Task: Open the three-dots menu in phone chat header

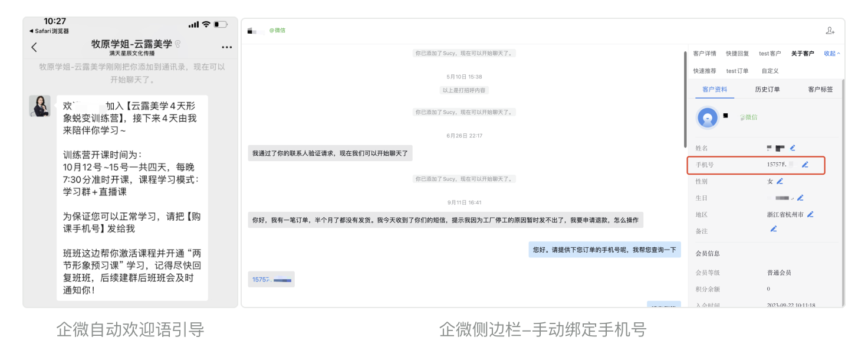Action: pyautogui.click(x=226, y=47)
